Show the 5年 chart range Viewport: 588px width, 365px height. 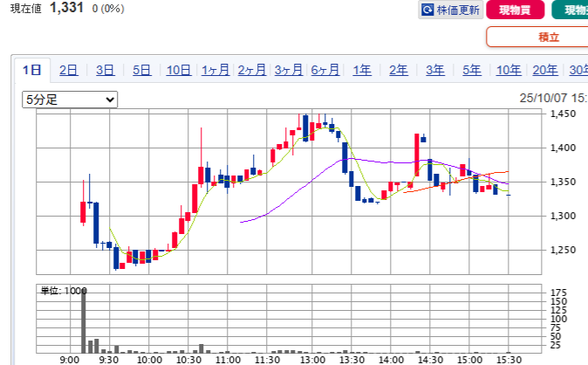[x=471, y=71]
